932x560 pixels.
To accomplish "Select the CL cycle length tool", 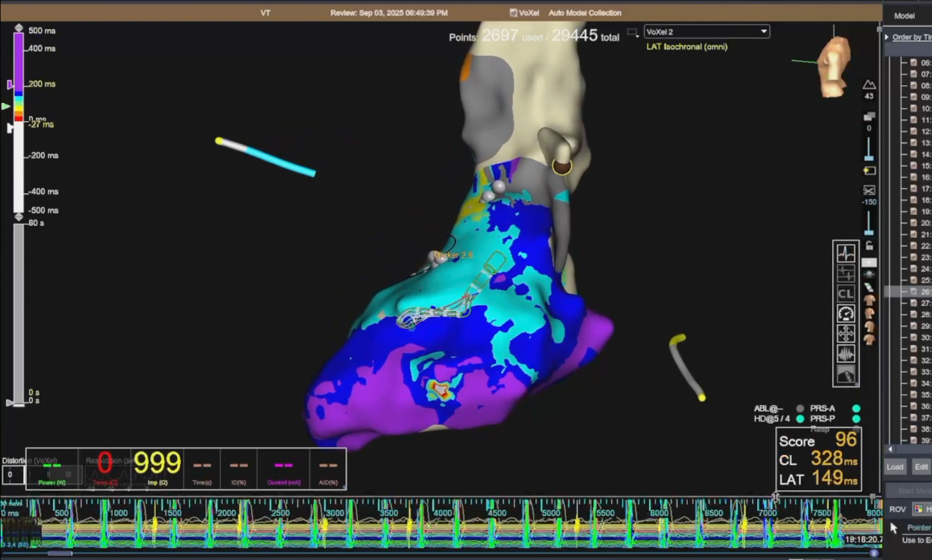I will (x=846, y=293).
